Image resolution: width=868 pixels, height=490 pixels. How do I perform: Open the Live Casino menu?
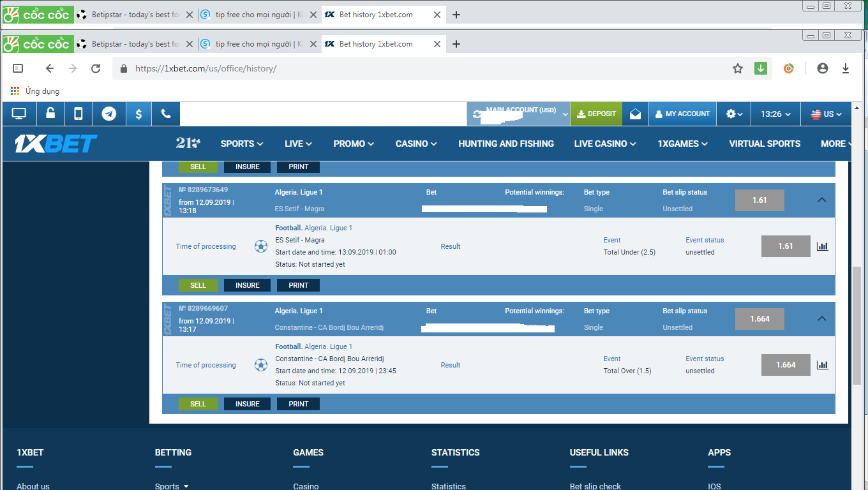[x=605, y=144]
